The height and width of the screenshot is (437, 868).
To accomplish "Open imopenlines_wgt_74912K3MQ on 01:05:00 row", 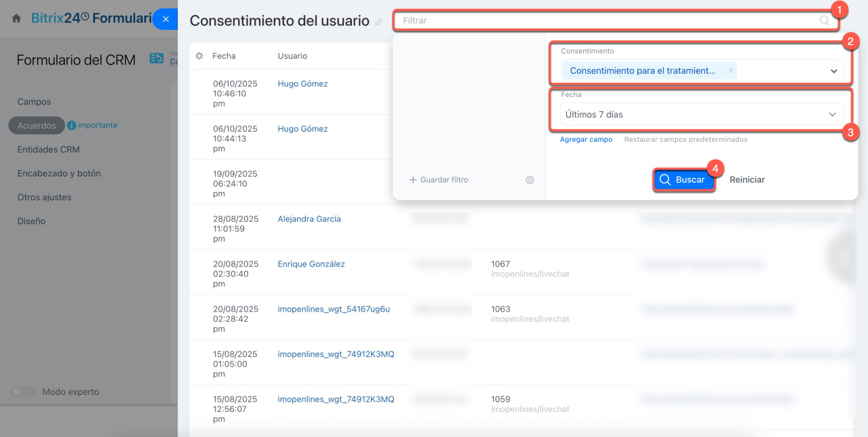I will [x=336, y=354].
